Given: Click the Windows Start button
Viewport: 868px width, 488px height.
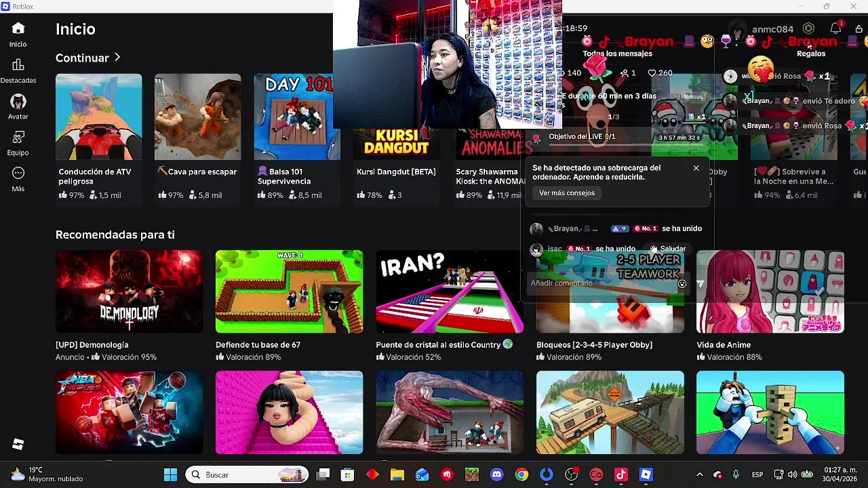Looking at the screenshot, I should point(170,474).
